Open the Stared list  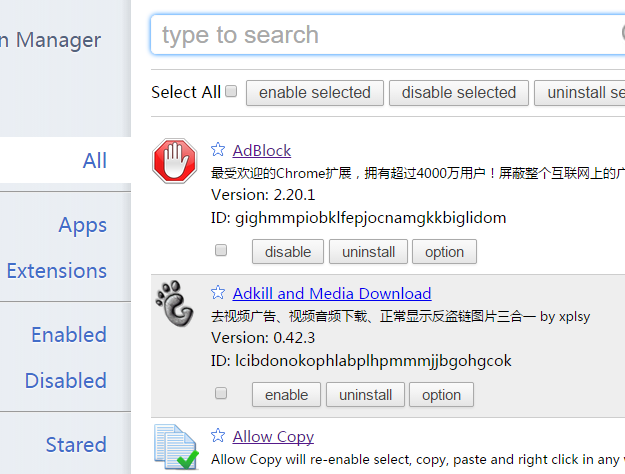click(76, 444)
